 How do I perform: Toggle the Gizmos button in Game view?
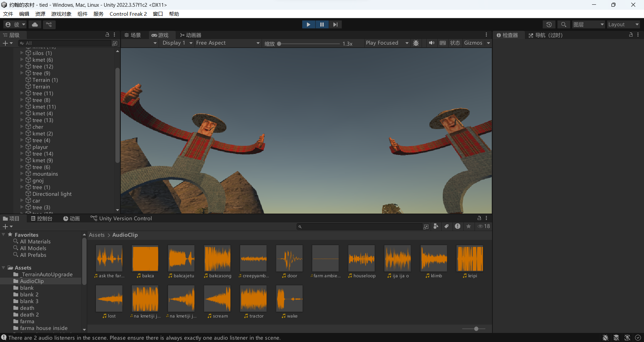(473, 43)
